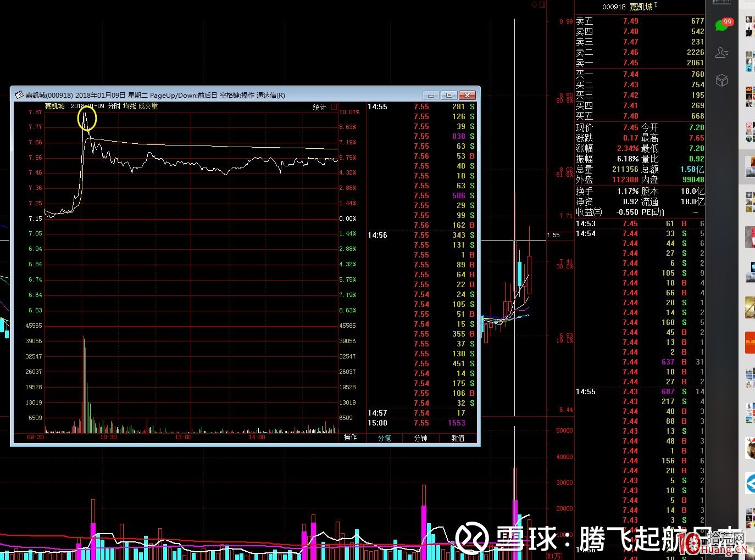
Task: Click the 成交量 legend label
Action: (x=148, y=106)
